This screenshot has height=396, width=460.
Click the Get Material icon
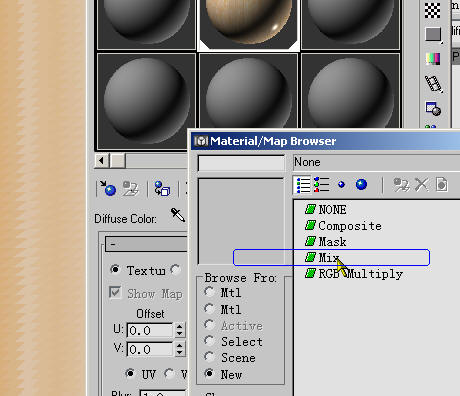tap(108, 189)
